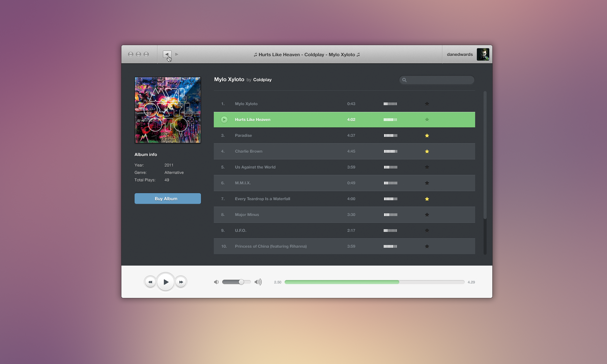The height and width of the screenshot is (364, 607).
Task: Click the rewind button in player bar
Action: (150, 282)
